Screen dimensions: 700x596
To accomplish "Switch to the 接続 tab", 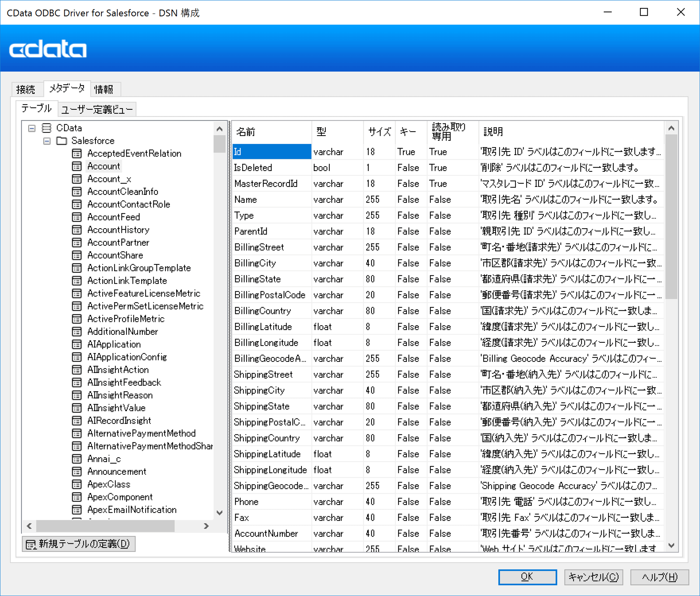I will 26,90.
